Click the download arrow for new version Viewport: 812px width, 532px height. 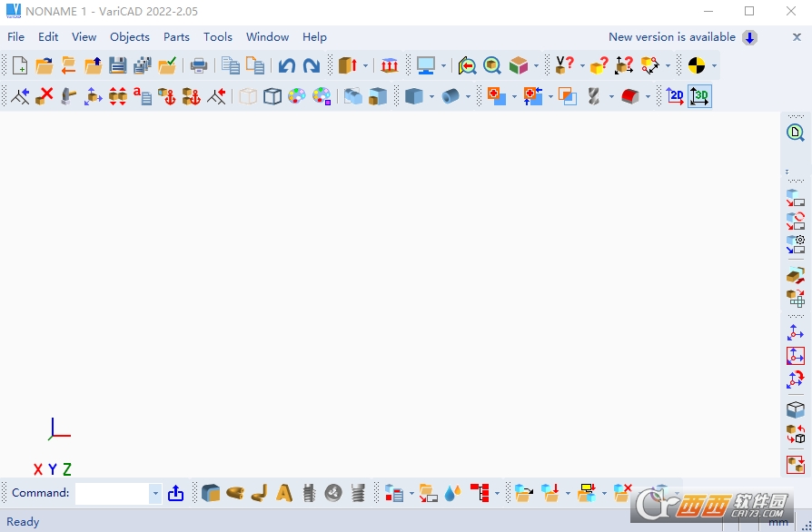(749, 38)
